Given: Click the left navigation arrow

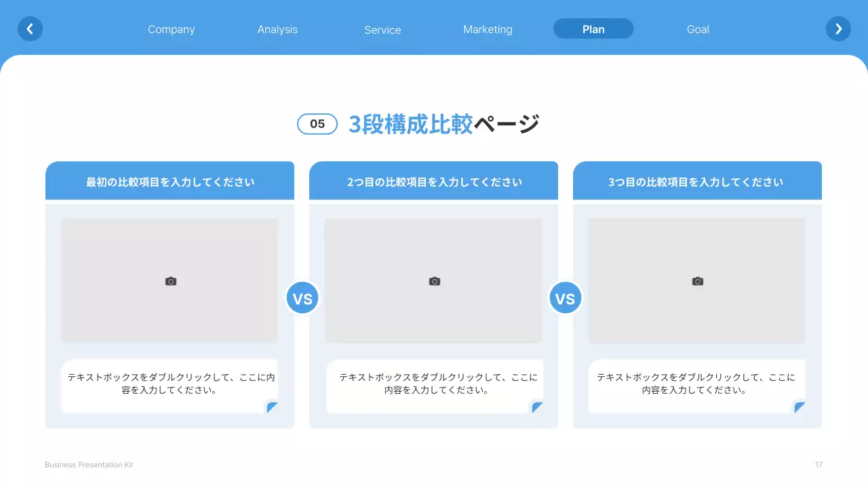Looking at the screenshot, I should [x=30, y=28].
